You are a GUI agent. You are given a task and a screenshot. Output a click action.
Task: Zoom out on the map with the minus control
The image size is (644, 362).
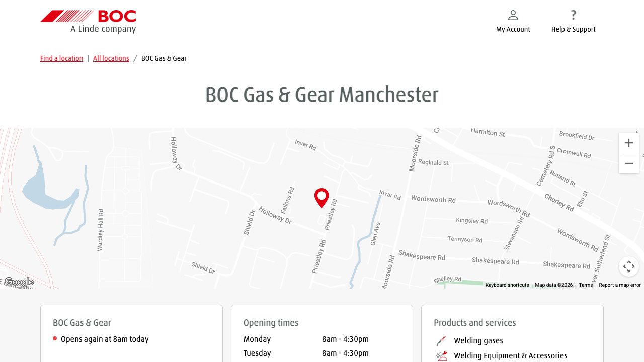pyautogui.click(x=628, y=163)
